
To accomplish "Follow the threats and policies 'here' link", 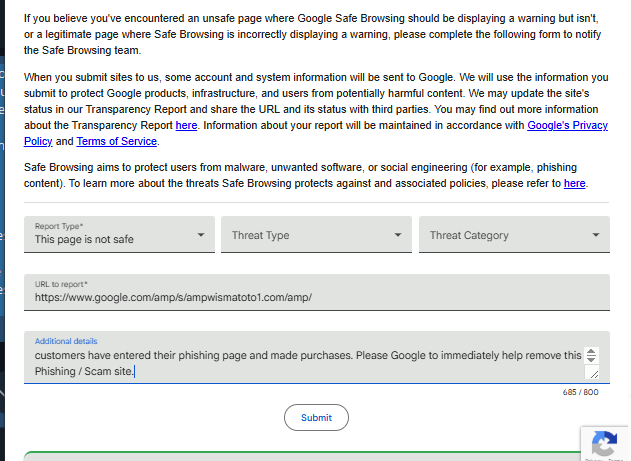I will [x=575, y=183].
